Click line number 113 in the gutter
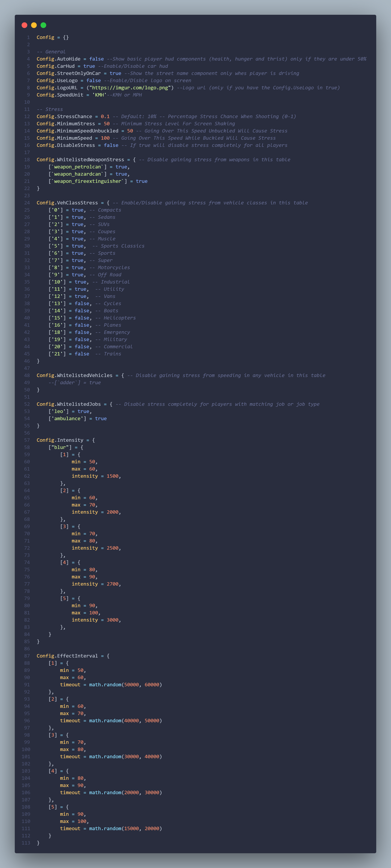This screenshot has width=391, height=868. 26,843
